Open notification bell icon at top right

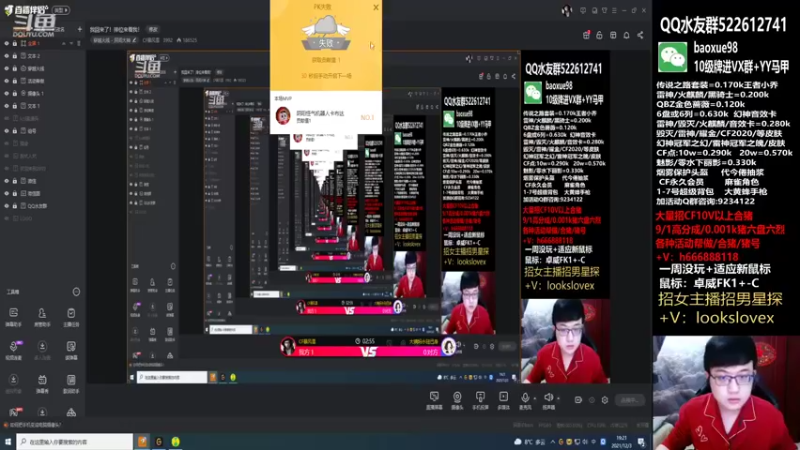627,35
